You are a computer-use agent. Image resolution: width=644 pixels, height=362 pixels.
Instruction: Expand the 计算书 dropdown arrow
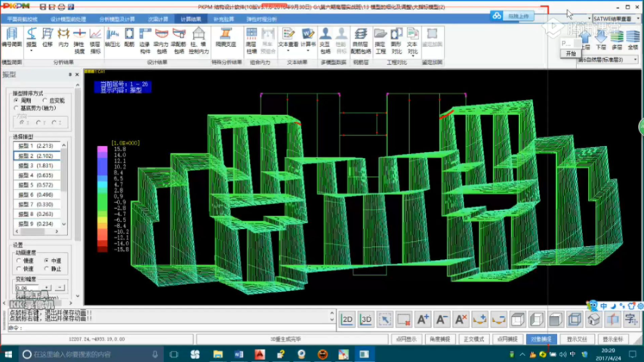(307, 51)
